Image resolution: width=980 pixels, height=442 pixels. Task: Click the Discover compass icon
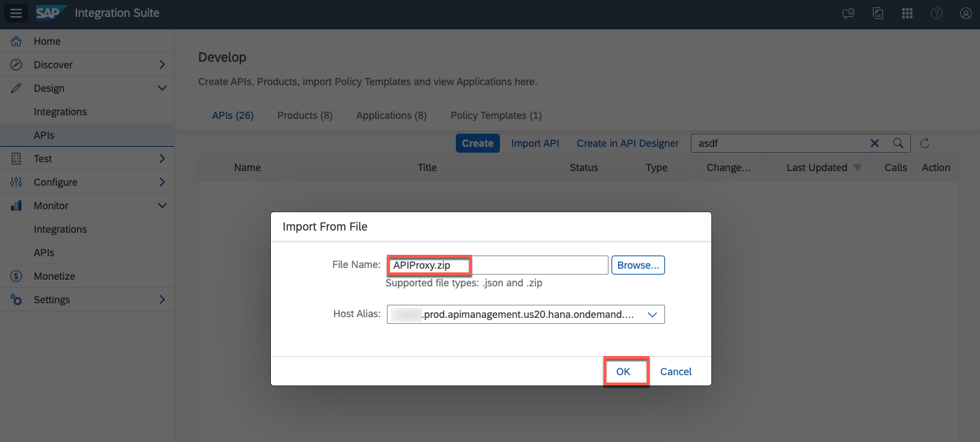pyautogui.click(x=16, y=65)
